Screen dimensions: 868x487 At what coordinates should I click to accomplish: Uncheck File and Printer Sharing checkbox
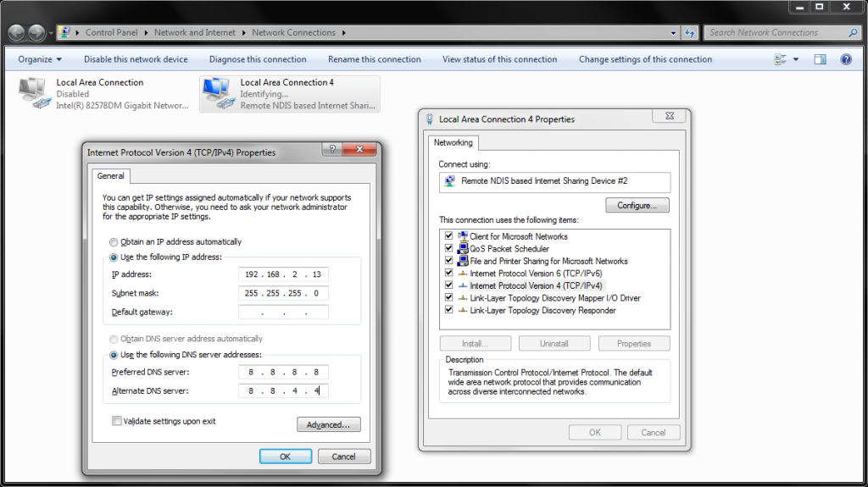449,260
